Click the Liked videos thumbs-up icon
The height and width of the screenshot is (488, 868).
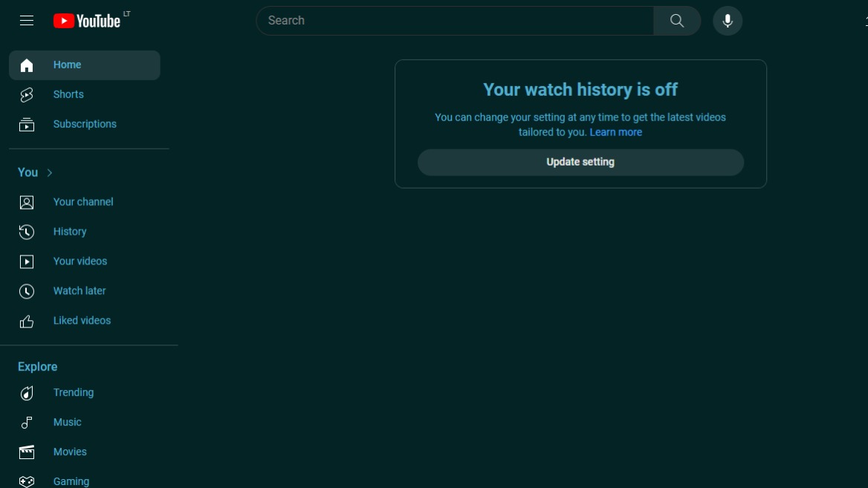pos(27,321)
